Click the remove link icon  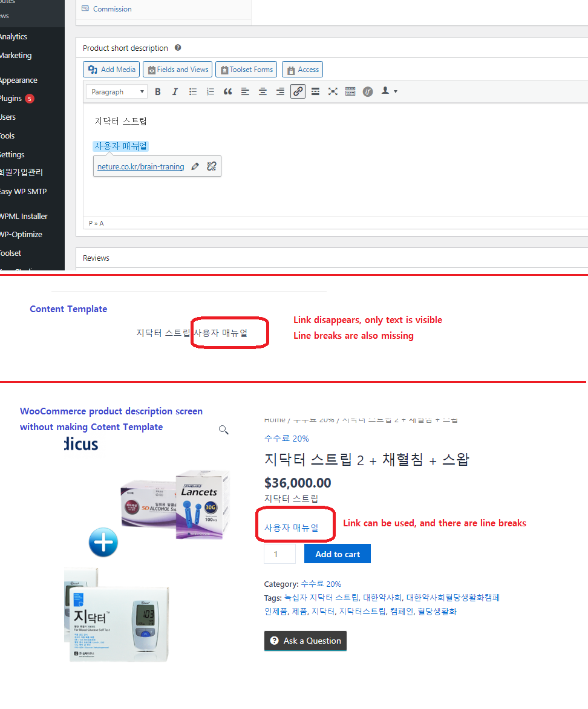(x=211, y=166)
